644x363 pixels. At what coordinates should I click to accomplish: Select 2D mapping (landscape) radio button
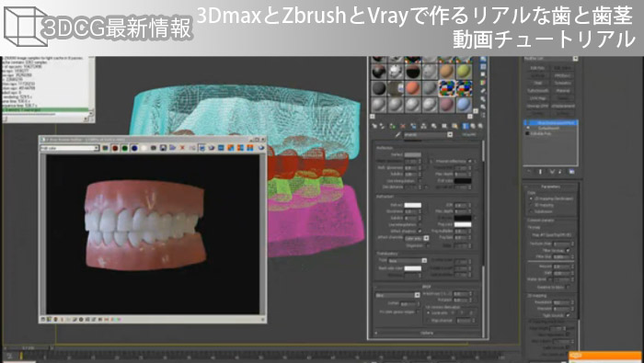531,199
